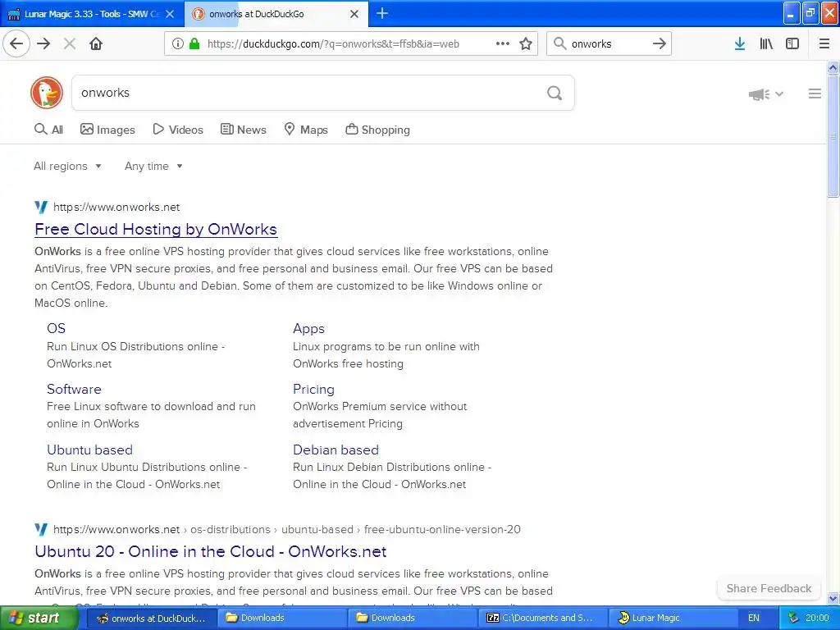
Task: Show site information icon in address bar
Action: 177,43
